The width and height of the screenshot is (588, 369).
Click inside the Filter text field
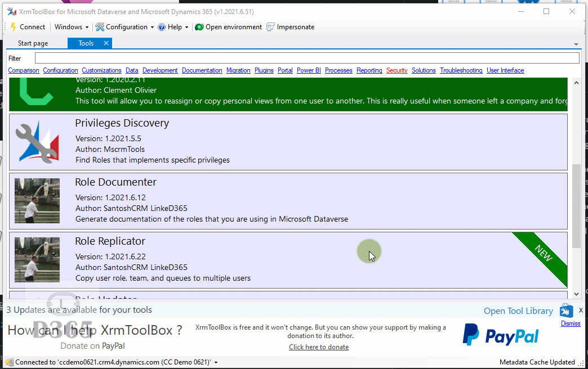(307, 58)
